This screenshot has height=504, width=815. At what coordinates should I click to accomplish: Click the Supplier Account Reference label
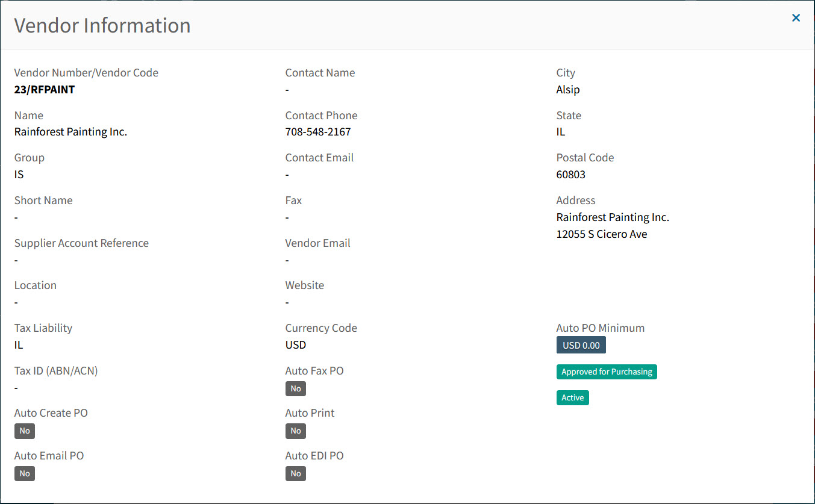(x=81, y=243)
